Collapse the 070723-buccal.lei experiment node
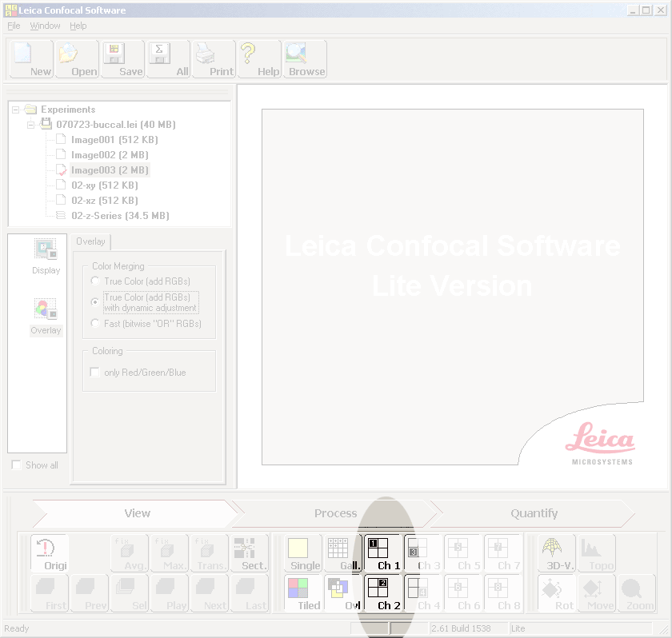This screenshot has width=672, height=638. pos(31,125)
